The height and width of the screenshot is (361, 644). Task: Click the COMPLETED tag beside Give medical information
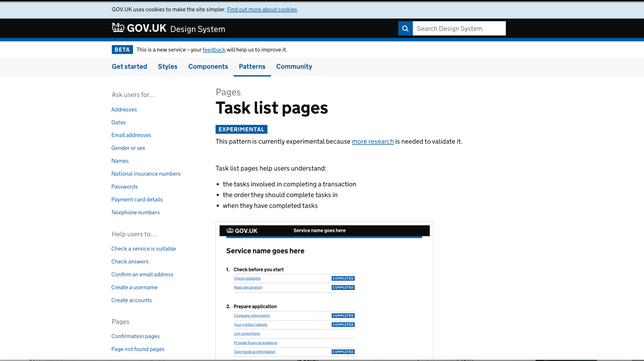click(x=343, y=352)
